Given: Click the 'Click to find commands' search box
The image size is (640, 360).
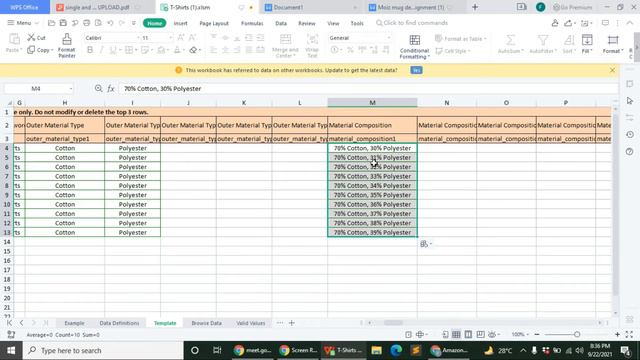Looking at the screenshot, I should click(412, 23).
